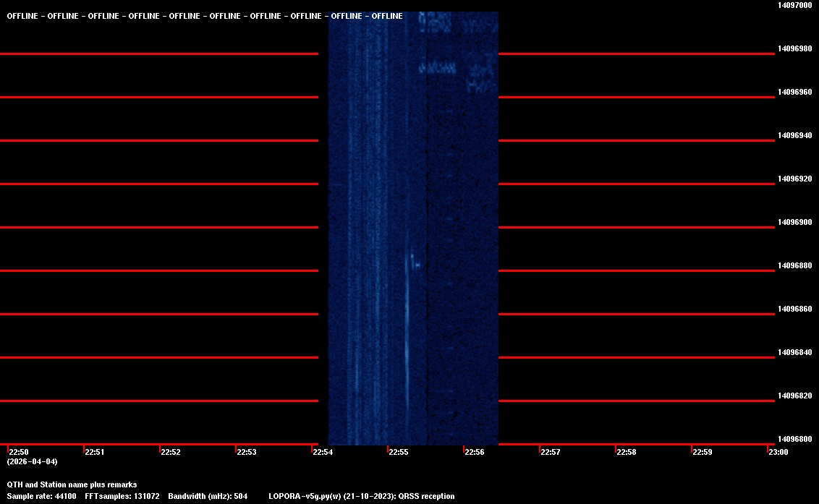
Task: Click the OFFLINE status banner text
Action: point(205,17)
